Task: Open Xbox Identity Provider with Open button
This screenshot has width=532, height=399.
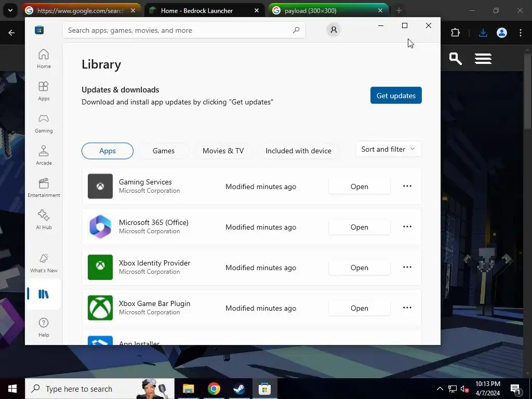Action: [360, 268]
